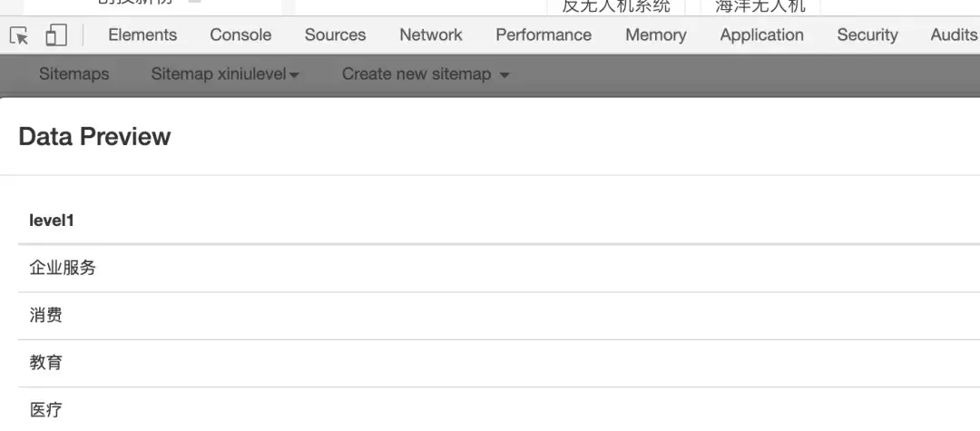Select the Security tab
This screenshot has width=980, height=431.
click(x=867, y=35)
